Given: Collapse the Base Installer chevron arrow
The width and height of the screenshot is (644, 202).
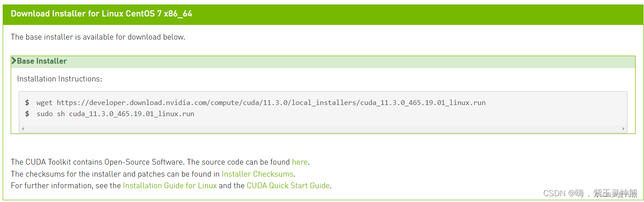Looking at the screenshot, I should tap(14, 61).
